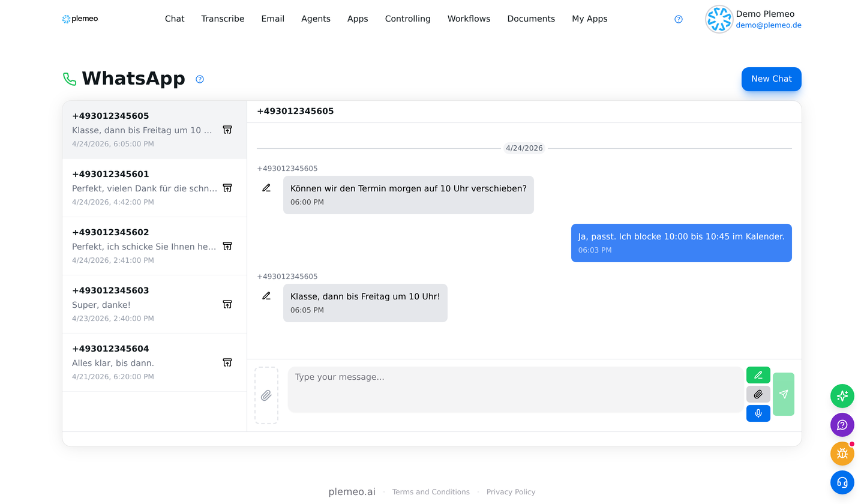The image size is (864, 504).
Task: Archive the +493012345604 conversation
Action: (x=227, y=362)
